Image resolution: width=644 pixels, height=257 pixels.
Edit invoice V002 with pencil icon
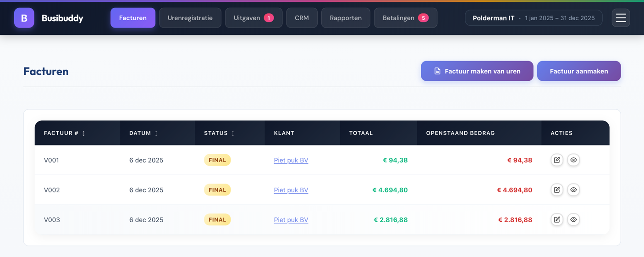(x=557, y=190)
